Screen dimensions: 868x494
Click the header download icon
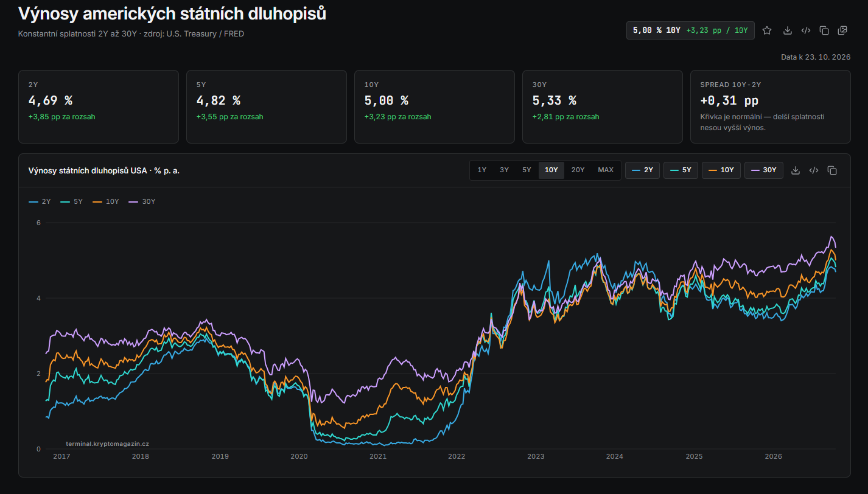(x=787, y=30)
